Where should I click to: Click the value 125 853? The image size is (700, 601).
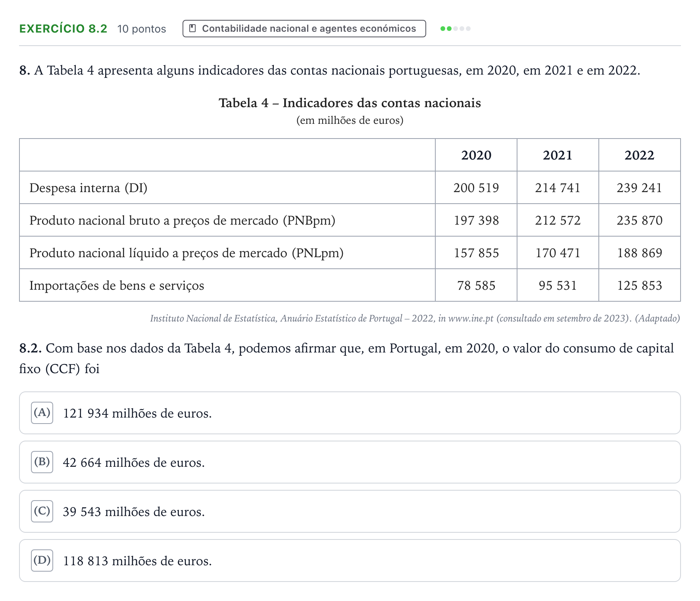click(x=639, y=285)
